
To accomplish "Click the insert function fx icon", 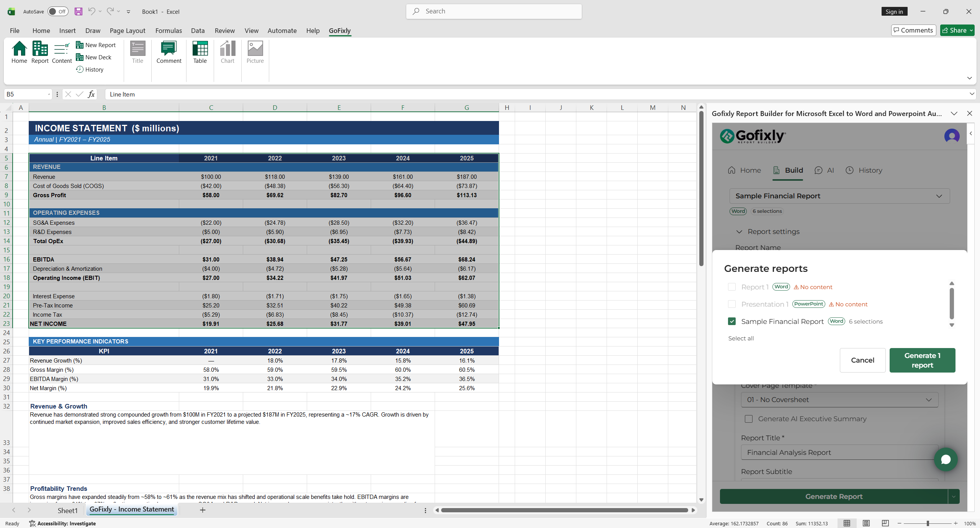I will [x=91, y=94].
